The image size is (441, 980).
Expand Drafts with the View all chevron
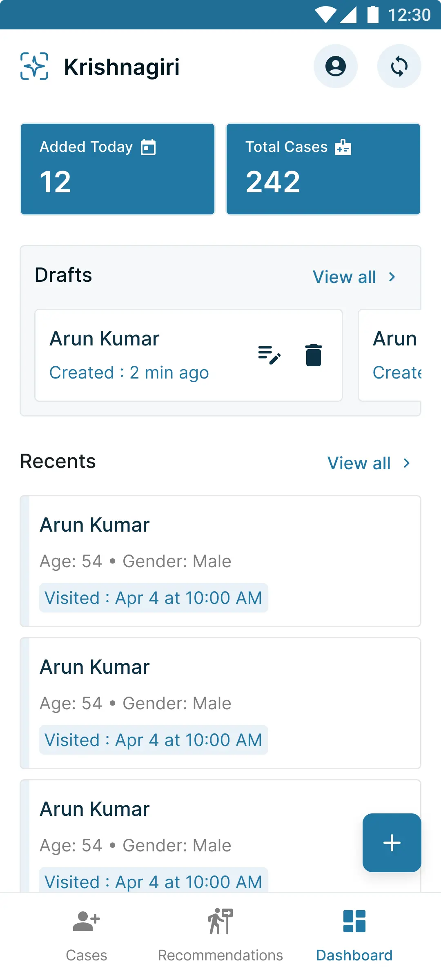[x=391, y=277]
